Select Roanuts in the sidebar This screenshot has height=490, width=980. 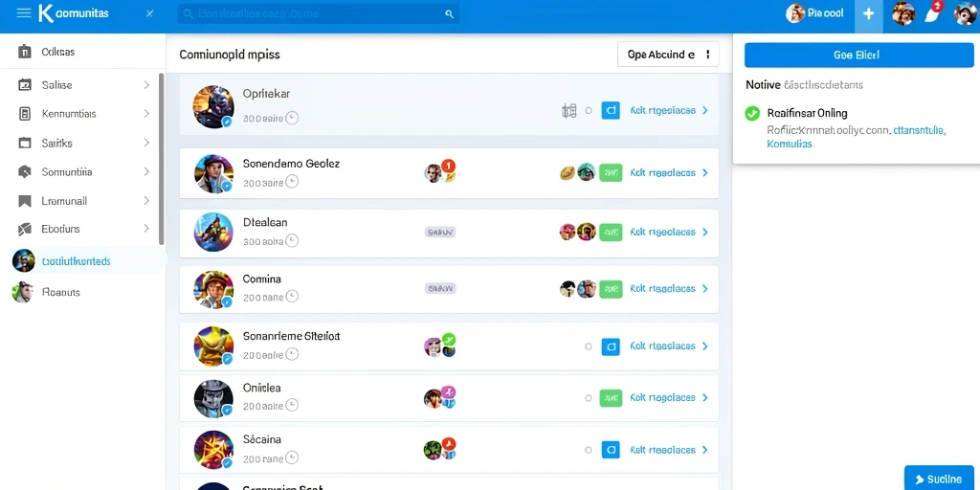[82, 292]
